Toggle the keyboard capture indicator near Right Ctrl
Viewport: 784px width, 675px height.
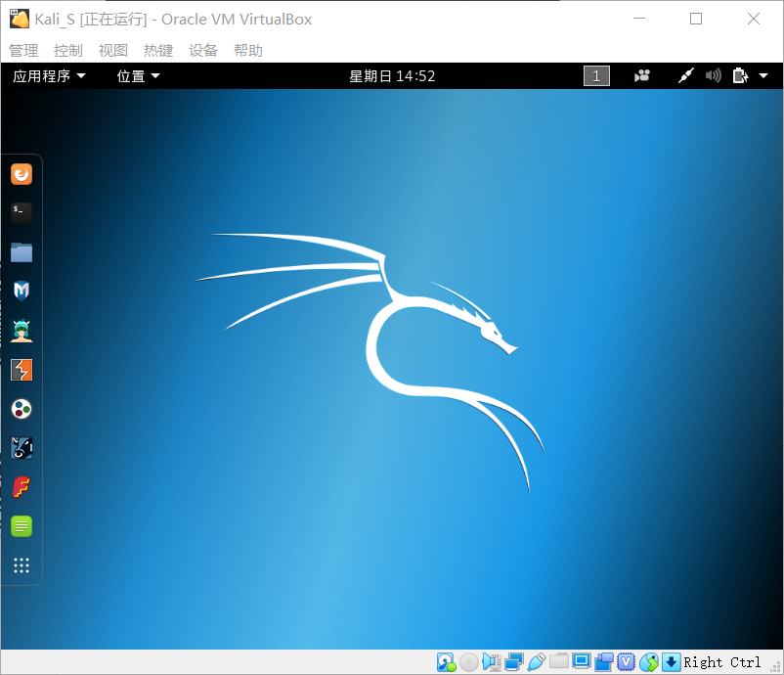671,662
